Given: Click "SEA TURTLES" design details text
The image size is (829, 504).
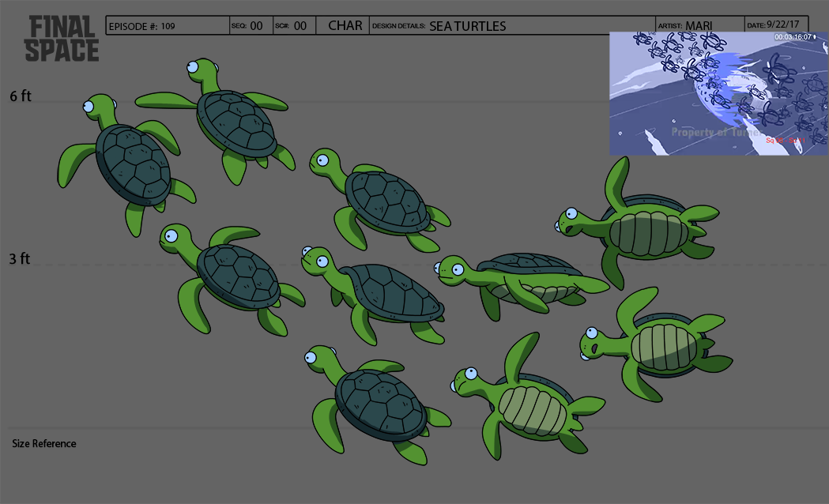Looking at the screenshot, I should 467,26.
